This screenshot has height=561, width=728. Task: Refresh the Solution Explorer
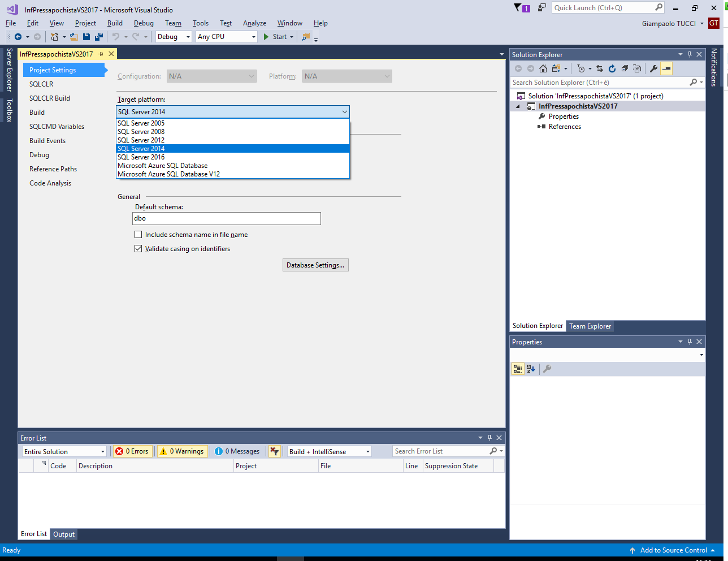[612, 68]
